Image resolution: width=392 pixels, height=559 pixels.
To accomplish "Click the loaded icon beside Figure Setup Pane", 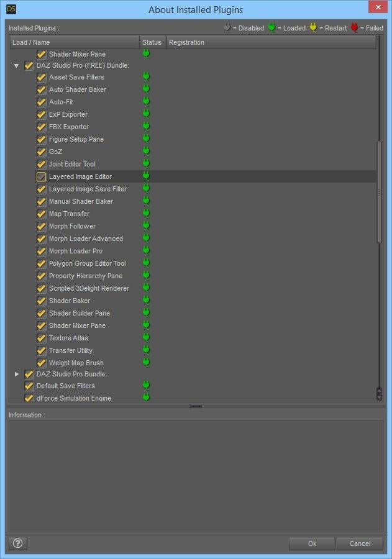I will pos(146,139).
